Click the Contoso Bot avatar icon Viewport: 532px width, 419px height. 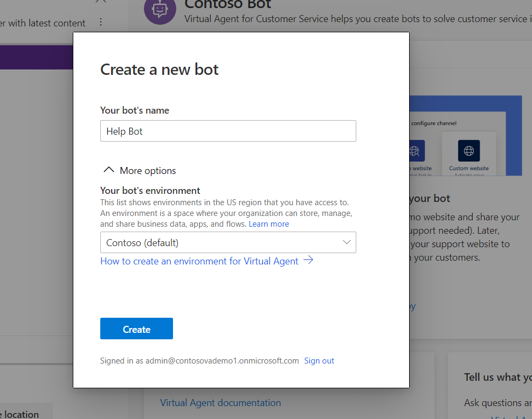coord(160,10)
